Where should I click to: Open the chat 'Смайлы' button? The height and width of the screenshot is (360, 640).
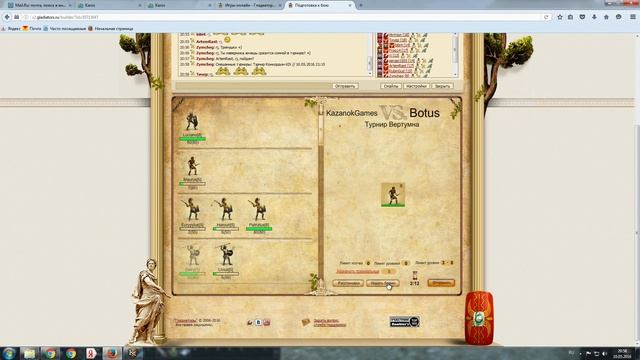pyautogui.click(x=391, y=86)
